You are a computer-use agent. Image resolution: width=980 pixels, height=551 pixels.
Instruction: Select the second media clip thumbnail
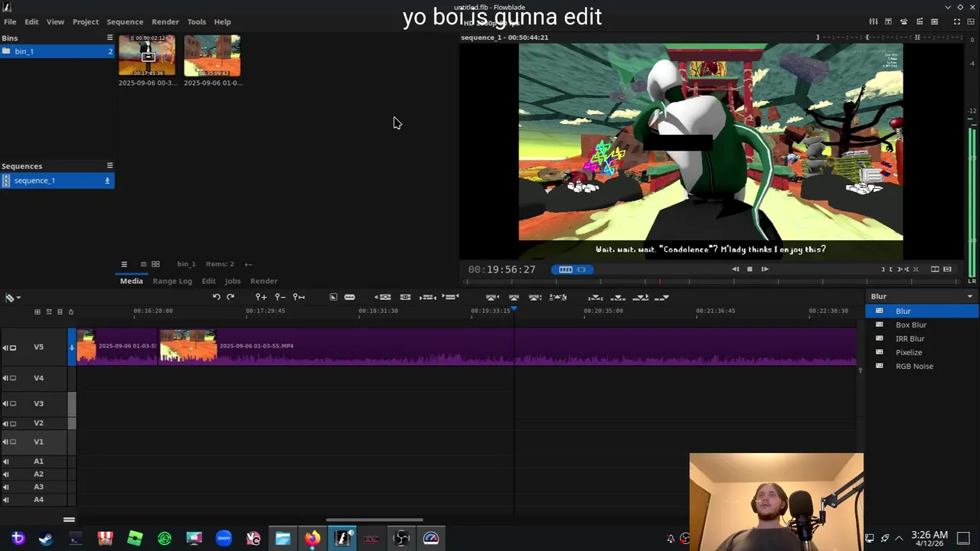click(212, 56)
